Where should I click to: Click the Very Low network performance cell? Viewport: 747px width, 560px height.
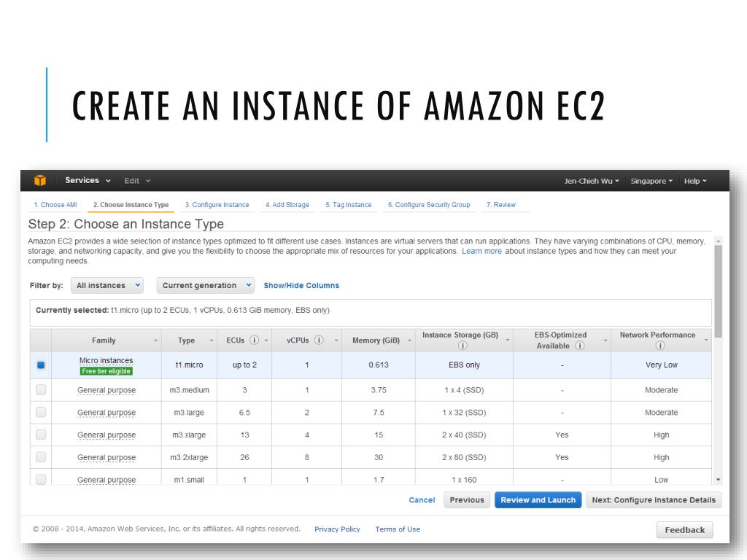click(x=661, y=365)
